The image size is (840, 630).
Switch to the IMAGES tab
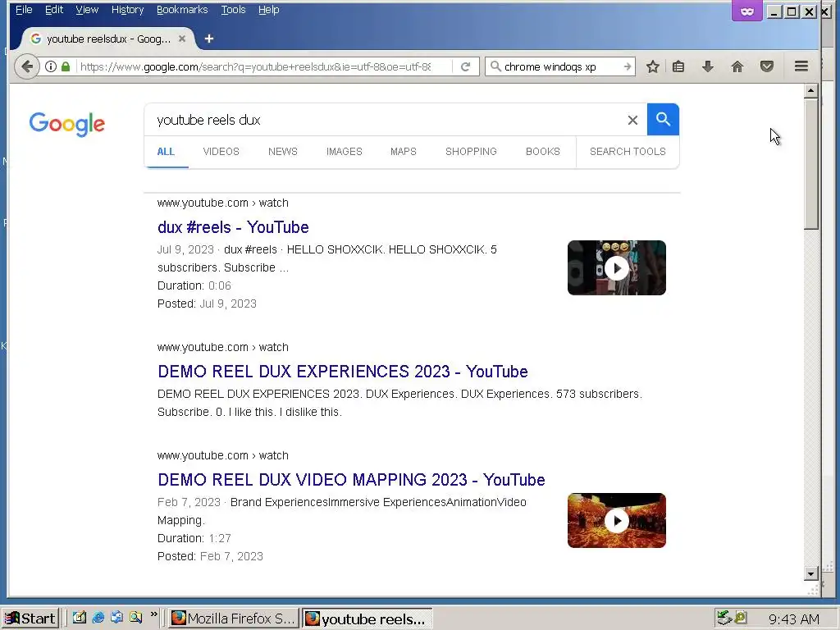click(x=344, y=152)
